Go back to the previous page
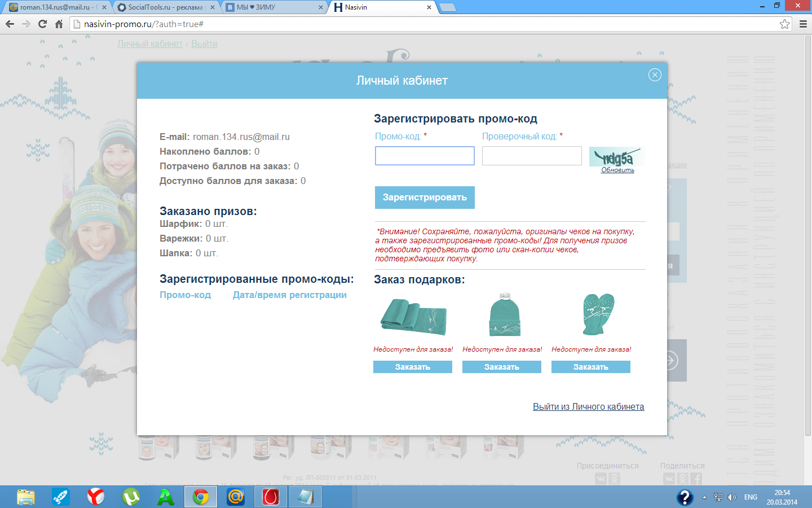 pyautogui.click(x=10, y=24)
